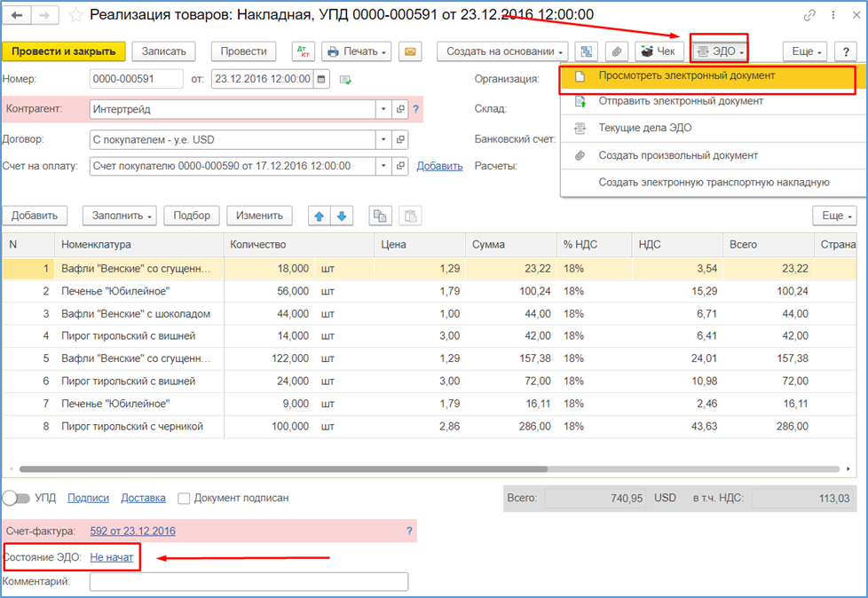
Task: Open Текущие дела ЭДО
Action: point(713,129)
